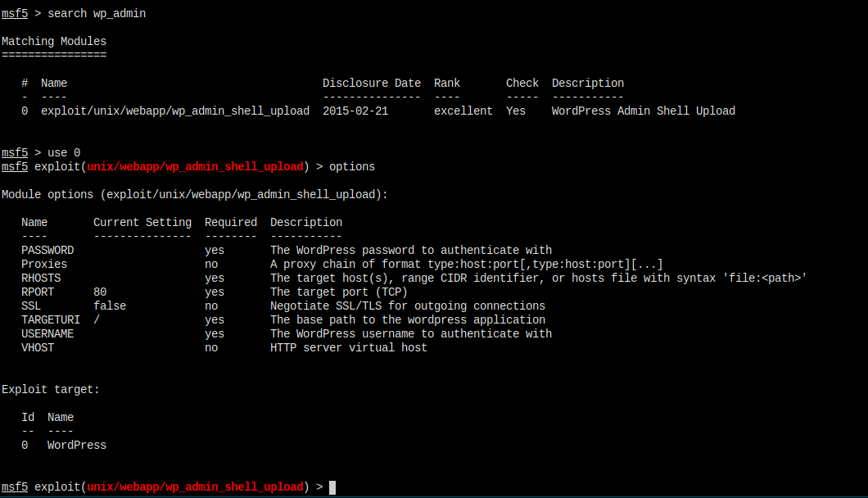Select the TARGETURI option name
The height and width of the screenshot is (498, 868).
click(51, 319)
